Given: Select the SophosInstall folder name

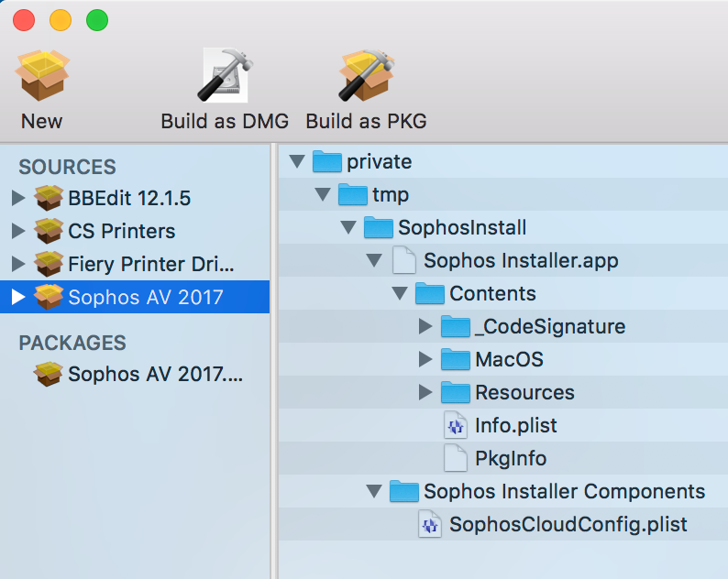Looking at the screenshot, I should point(462,228).
